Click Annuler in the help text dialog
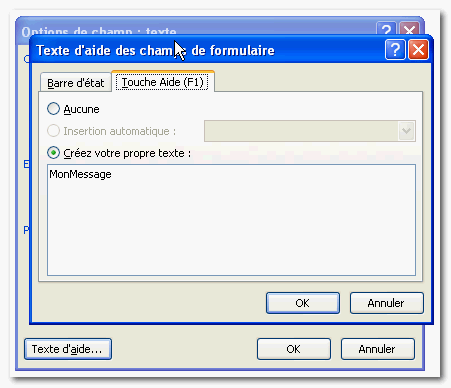This screenshot has height=388, width=451. point(387,303)
